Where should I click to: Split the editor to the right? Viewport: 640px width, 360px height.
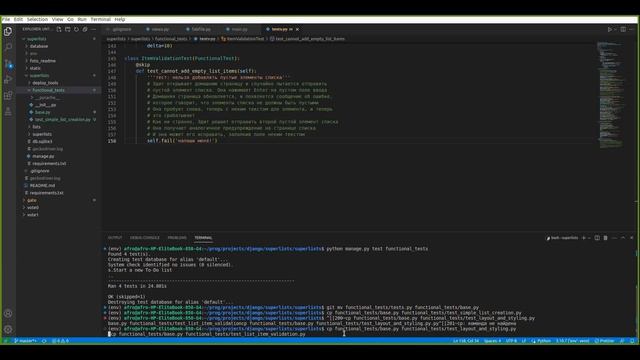[623, 29]
